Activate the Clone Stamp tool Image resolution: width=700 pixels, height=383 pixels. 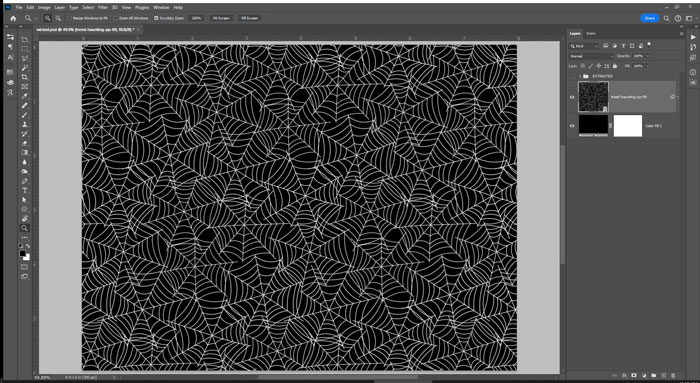(x=25, y=125)
